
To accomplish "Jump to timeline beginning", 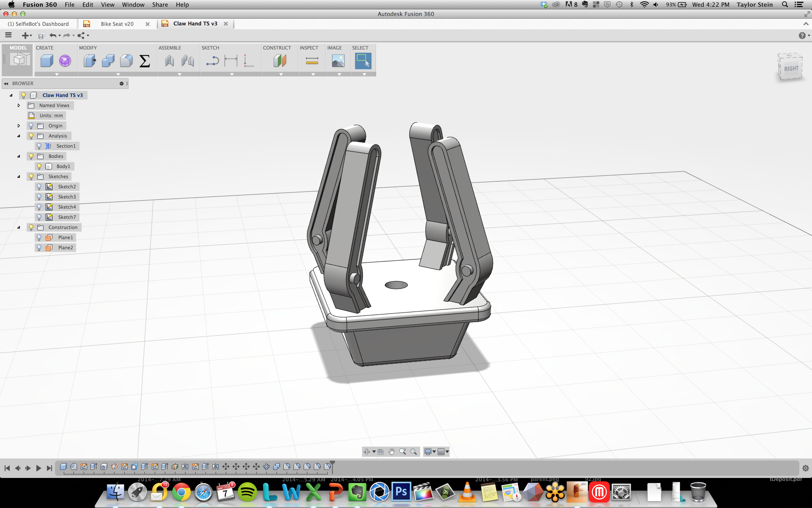I will coord(7,468).
